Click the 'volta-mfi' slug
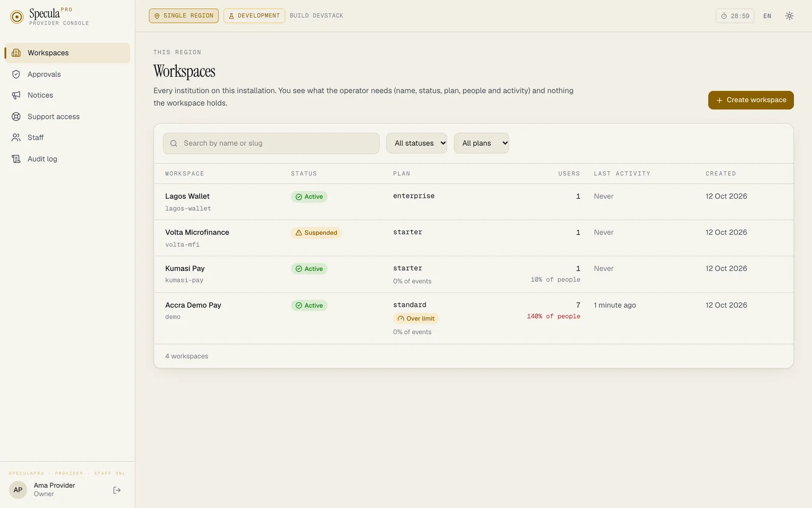The height and width of the screenshot is (508, 812). [x=182, y=244]
